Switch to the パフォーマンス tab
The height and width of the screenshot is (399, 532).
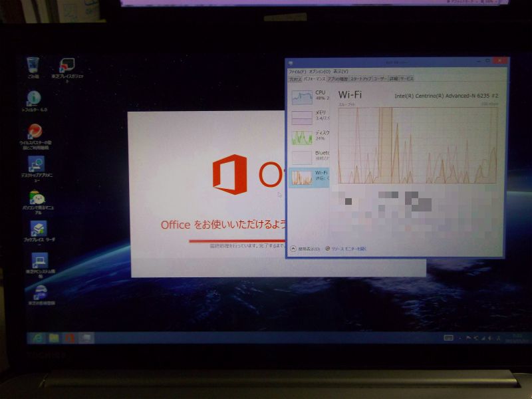[x=314, y=78]
